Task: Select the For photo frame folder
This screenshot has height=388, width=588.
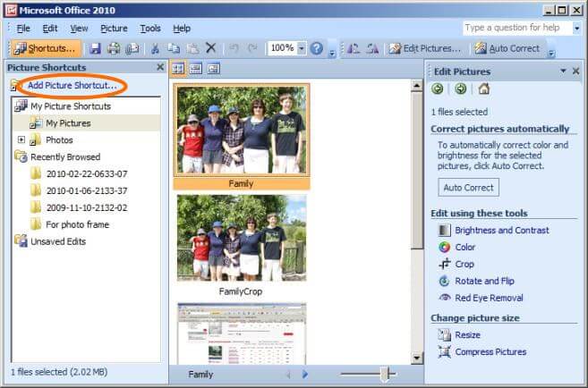Action: click(77, 224)
